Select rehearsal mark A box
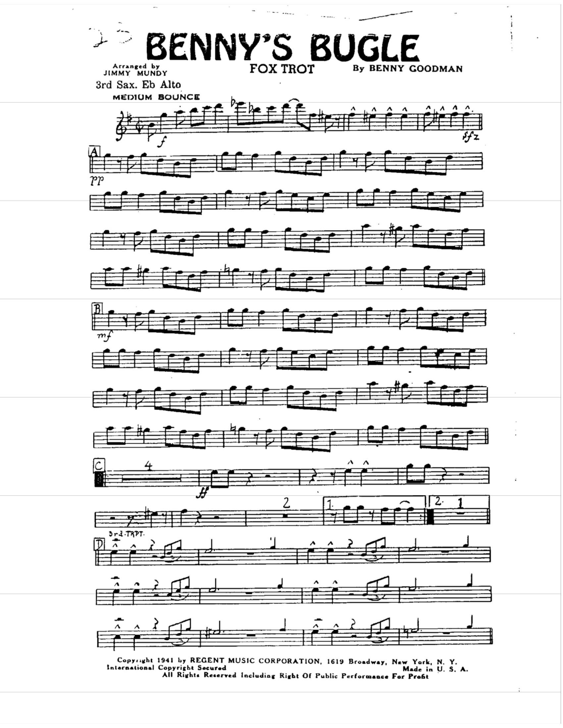 tap(94, 152)
